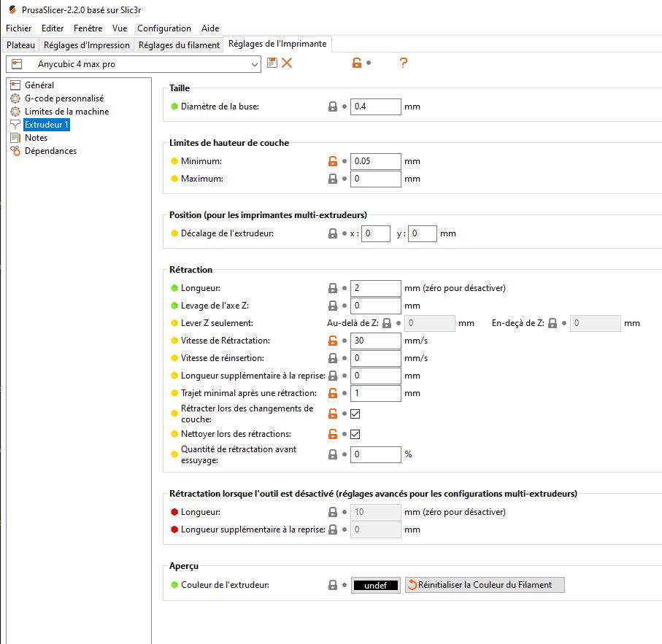Click the orange lock beside Nettoyer lors des rétractions
The height and width of the screenshot is (644, 662).
point(333,434)
